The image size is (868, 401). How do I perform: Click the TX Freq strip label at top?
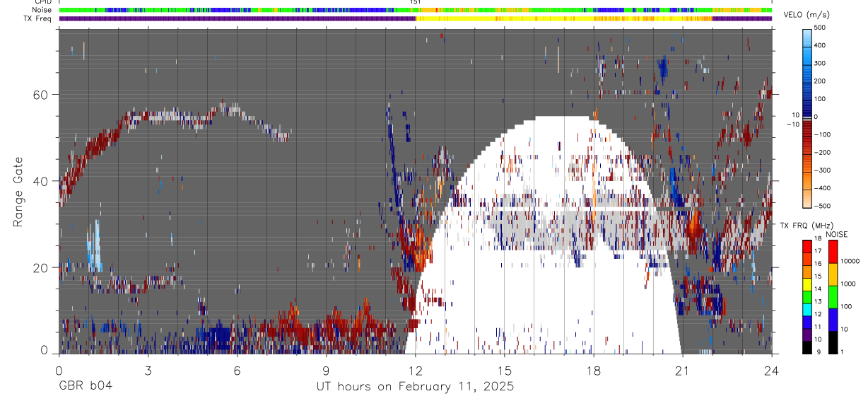tap(39, 18)
